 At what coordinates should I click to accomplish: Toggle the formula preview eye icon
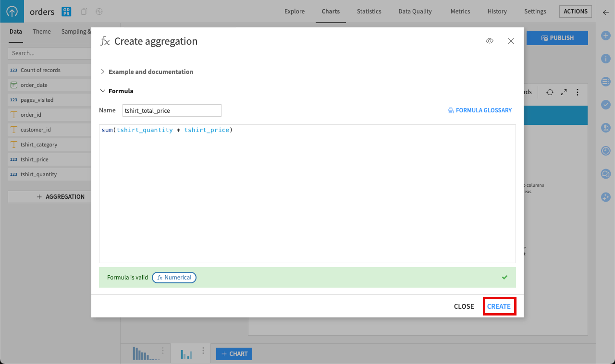(x=489, y=41)
